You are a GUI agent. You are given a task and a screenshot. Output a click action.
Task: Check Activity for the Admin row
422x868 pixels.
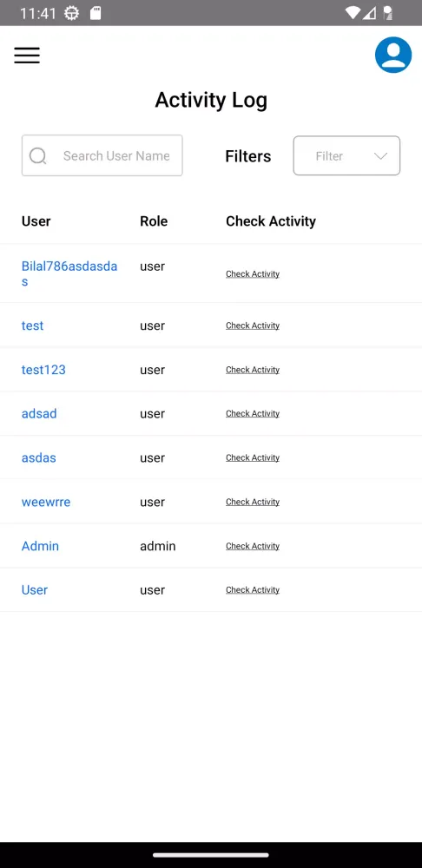[x=253, y=546]
